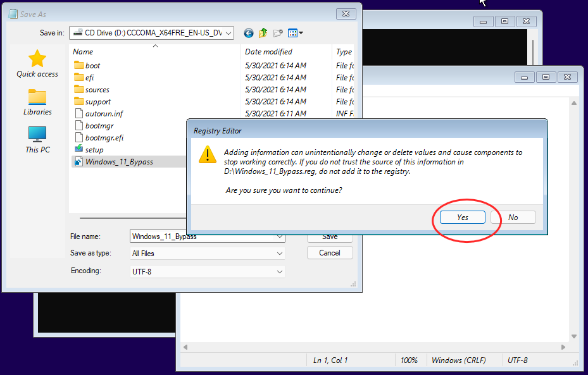Go back using blue arrow icon

tap(248, 33)
